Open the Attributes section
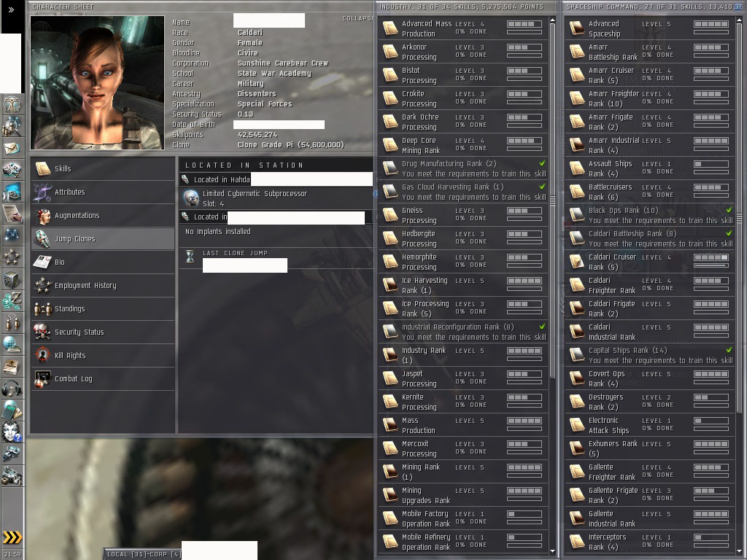 [x=103, y=192]
